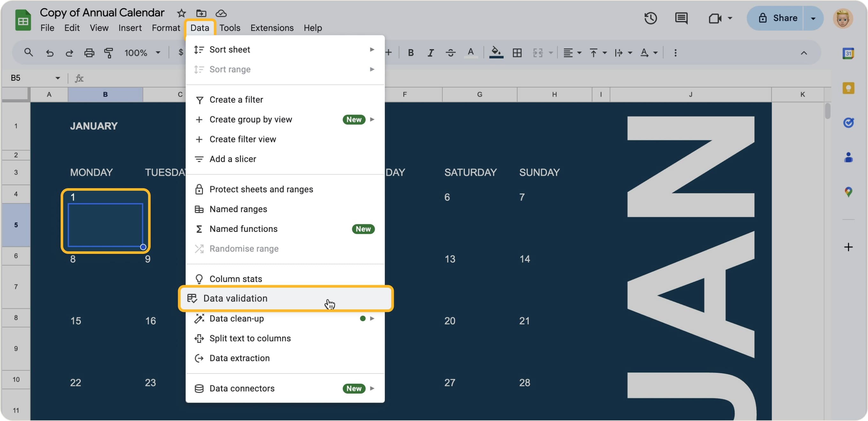Toggle strikethrough formatting

[x=451, y=53]
